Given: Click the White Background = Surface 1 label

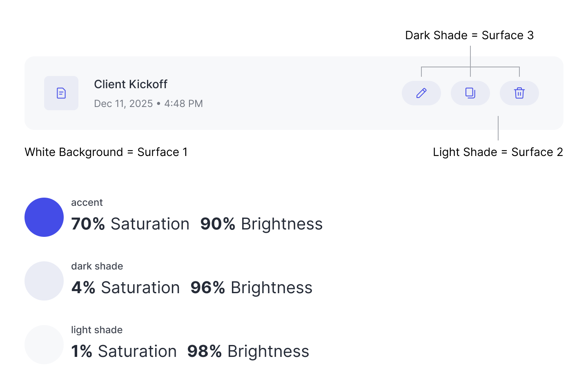Looking at the screenshot, I should click(106, 152).
